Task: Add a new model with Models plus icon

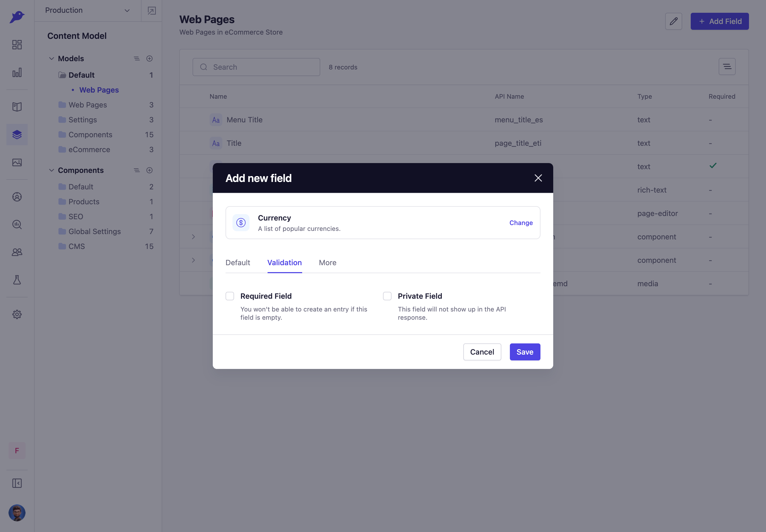Action: [x=149, y=58]
